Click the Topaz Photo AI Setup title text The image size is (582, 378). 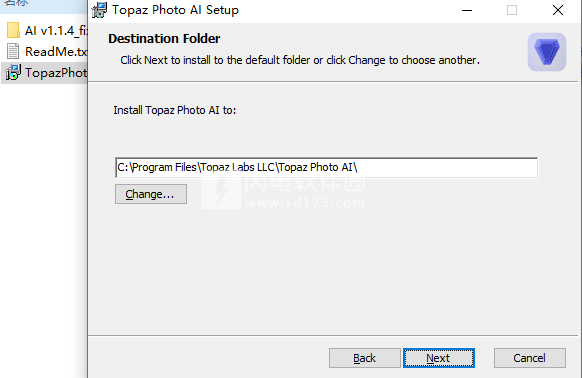175,10
